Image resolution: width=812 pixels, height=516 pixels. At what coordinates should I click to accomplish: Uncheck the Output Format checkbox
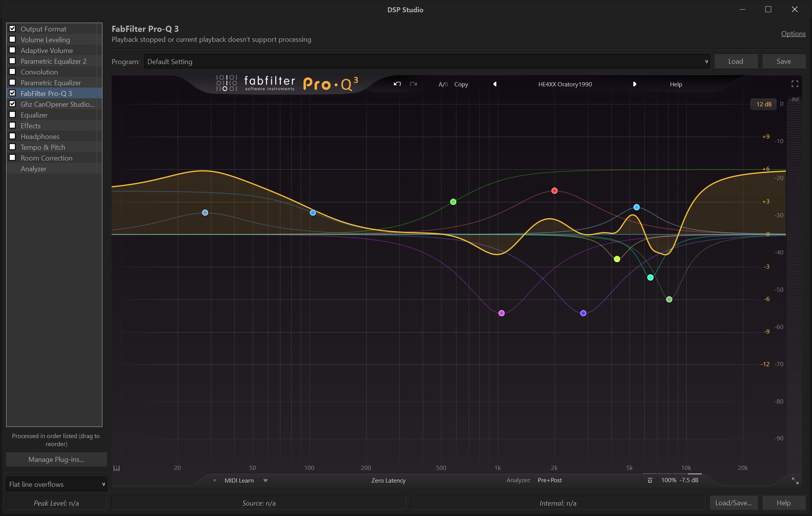coord(12,28)
